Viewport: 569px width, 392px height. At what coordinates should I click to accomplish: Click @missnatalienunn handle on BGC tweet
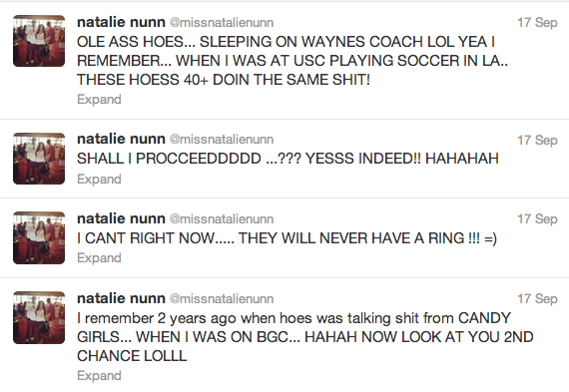point(222,299)
